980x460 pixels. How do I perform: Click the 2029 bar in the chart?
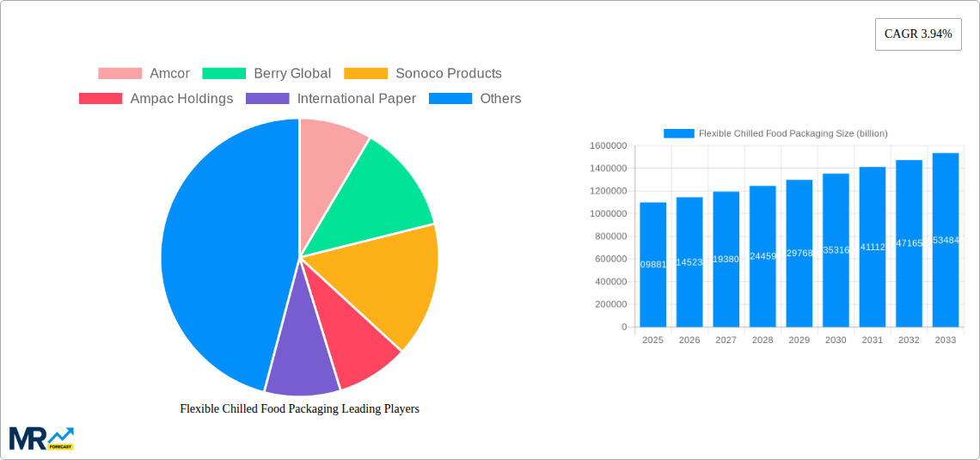[799, 253]
